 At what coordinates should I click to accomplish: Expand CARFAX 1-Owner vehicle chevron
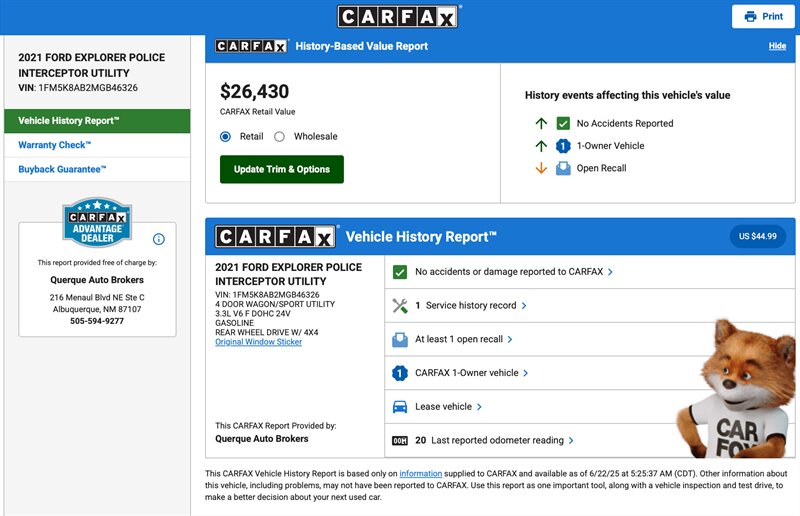(526, 373)
